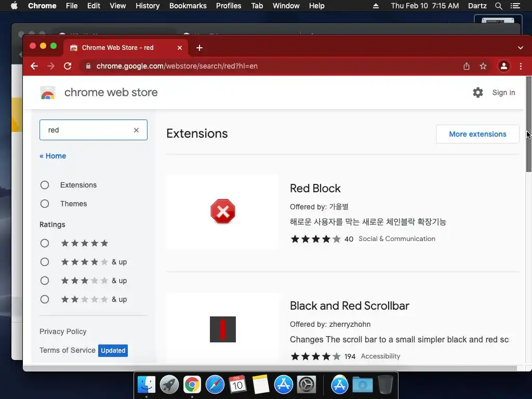Click the date and time in menu bar
The image size is (532, 399).
point(425,6)
